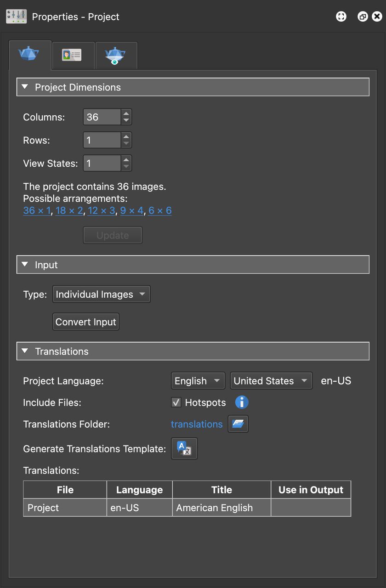Toggle Use in Output for the Project translation
Viewport: 386px width, 588px height.
pos(311,508)
